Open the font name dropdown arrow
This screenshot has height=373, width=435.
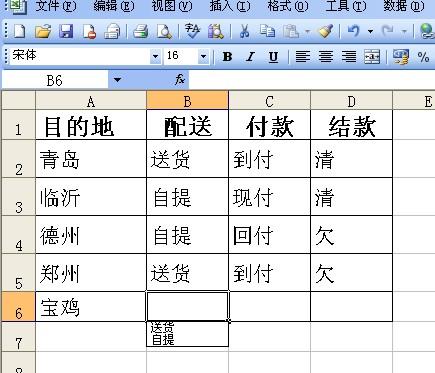click(155, 56)
